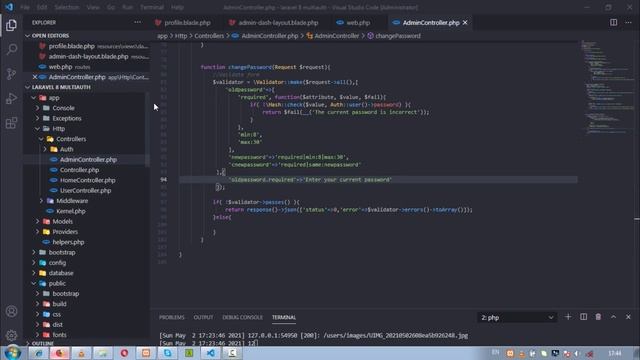Maximize the panel with up chevron
The image size is (640, 360).
point(613,317)
